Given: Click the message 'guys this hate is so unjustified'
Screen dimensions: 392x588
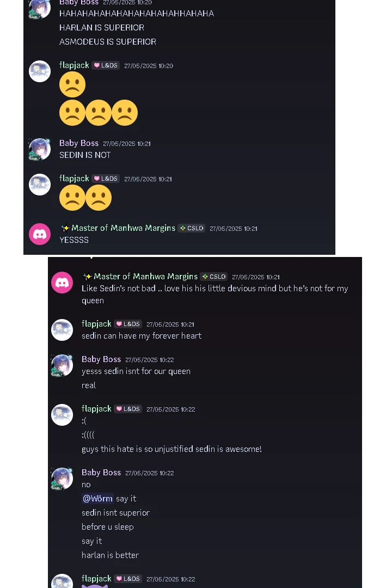Looking at the screenshot, I should pos(171,449).
